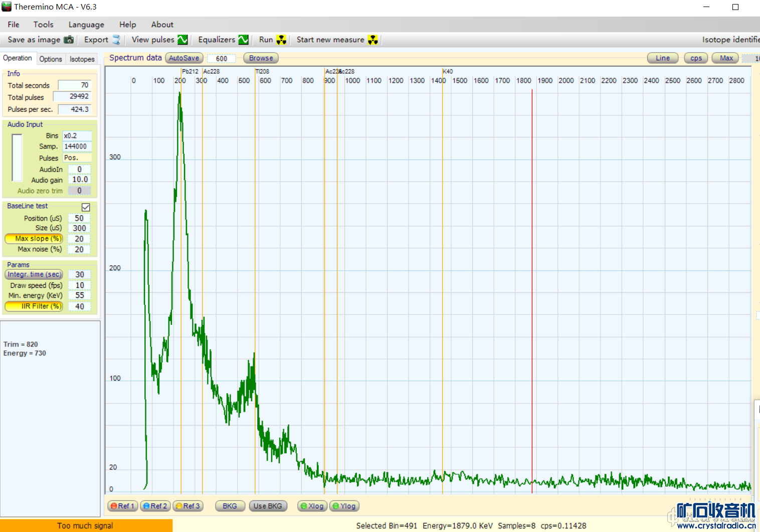Viewport: 760px width, 532px height.
Task: Click the Use BKG button
Action: 268,506
